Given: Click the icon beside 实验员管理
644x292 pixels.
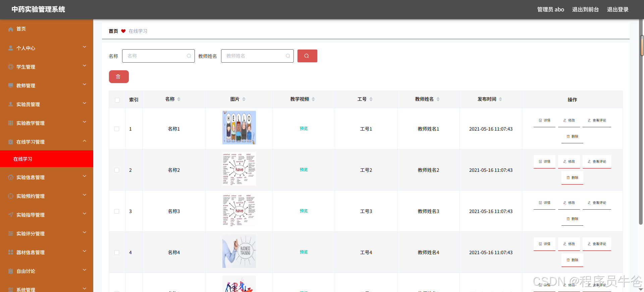Looking at the screenshot, I should 11,104.
